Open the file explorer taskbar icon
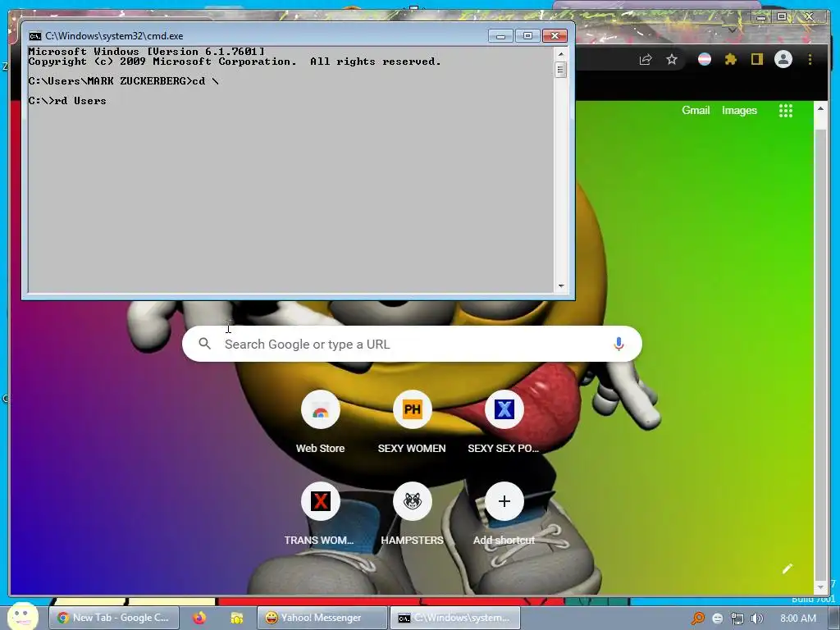840x630 pixels. coord(237,619)
